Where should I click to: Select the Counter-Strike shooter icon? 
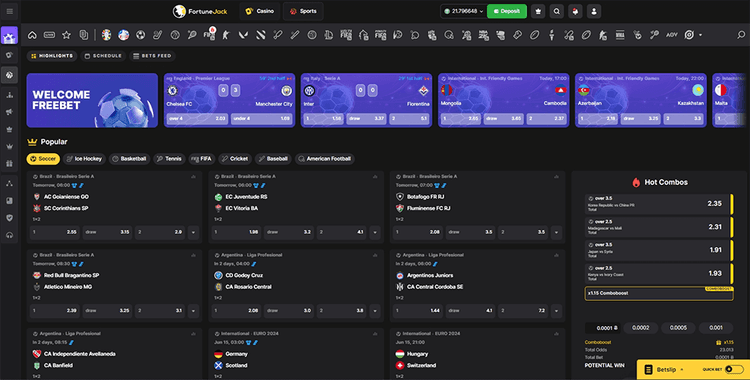[x=226, y=35]
